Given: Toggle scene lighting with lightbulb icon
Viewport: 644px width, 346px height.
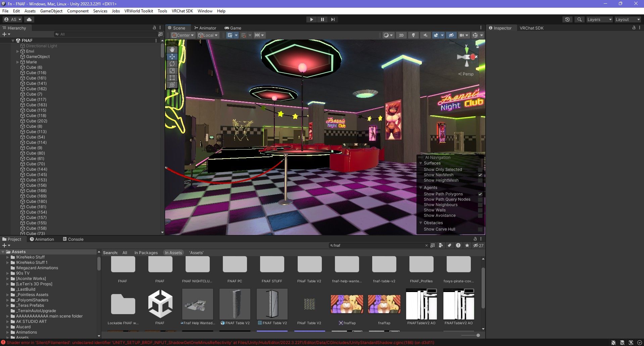Looking at the screenshot, I should 413,35.
